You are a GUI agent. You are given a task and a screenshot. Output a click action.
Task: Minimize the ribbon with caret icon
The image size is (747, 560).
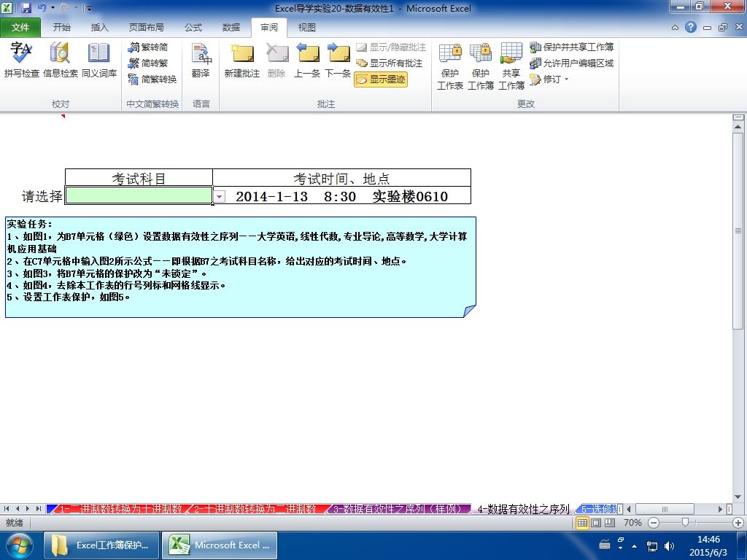(675, 28)
